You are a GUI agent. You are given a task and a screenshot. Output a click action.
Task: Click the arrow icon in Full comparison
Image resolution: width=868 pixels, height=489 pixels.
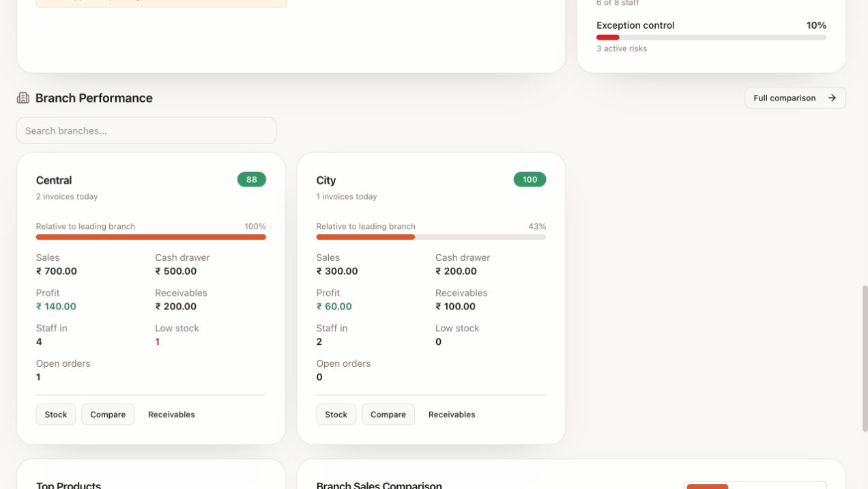832,98
